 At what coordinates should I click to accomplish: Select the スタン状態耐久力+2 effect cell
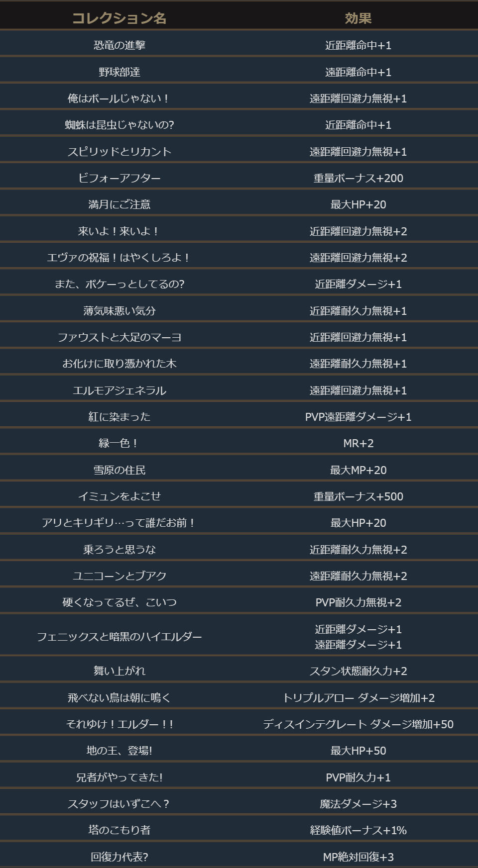tap(358, 671)
